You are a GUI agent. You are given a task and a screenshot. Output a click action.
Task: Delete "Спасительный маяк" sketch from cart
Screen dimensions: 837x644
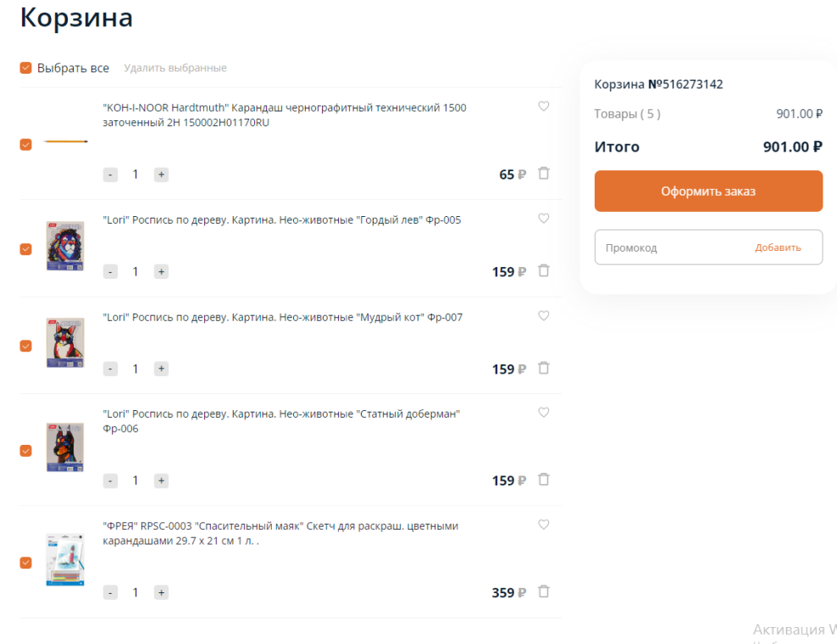click(x=544, y=592)
